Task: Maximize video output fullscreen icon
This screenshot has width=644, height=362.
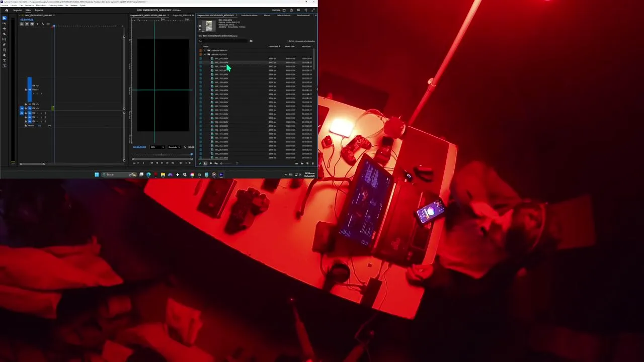Action: (x=313, y=10)
